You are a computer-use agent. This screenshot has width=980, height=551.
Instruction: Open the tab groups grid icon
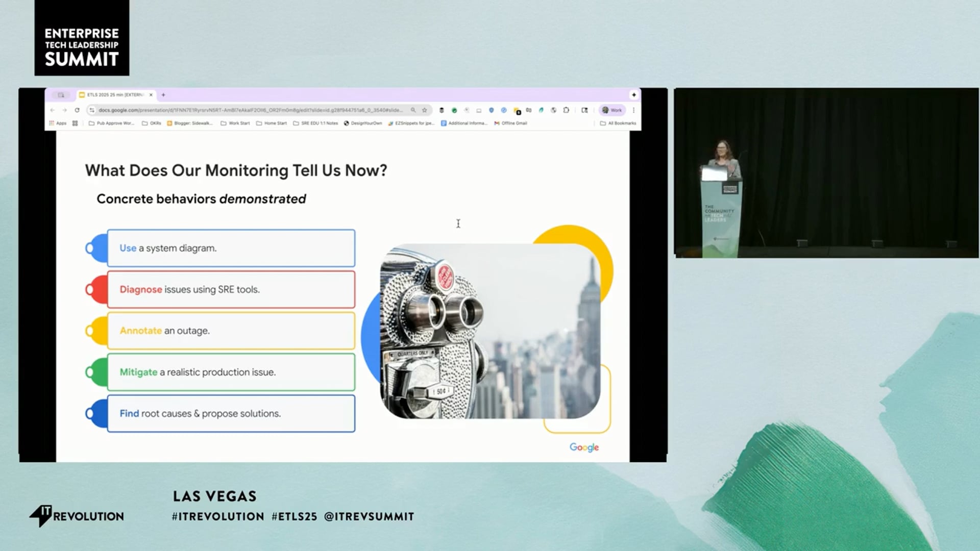pyautogui.click(x=75, y=123)
